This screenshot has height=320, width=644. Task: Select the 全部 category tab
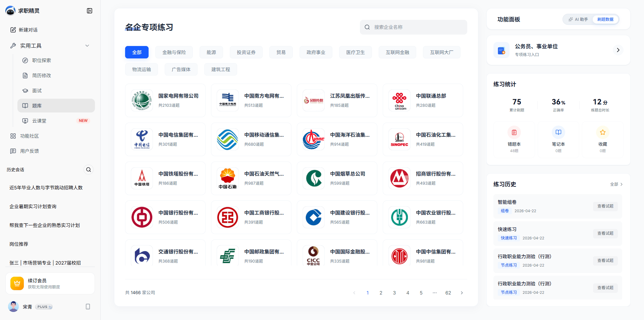[x=137, y=52]
